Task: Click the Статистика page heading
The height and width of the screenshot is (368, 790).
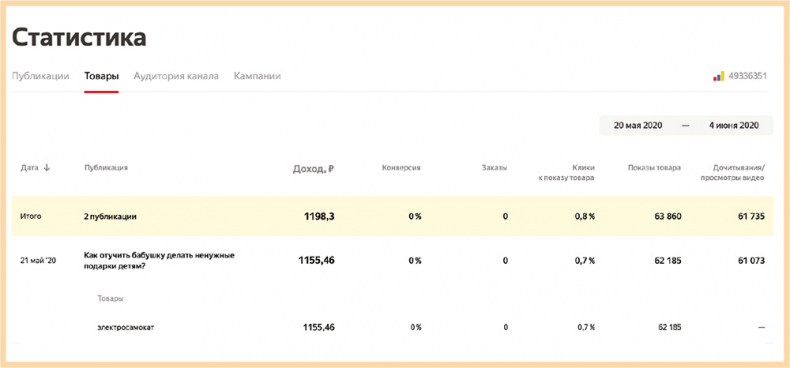Action: click(79, 37)
